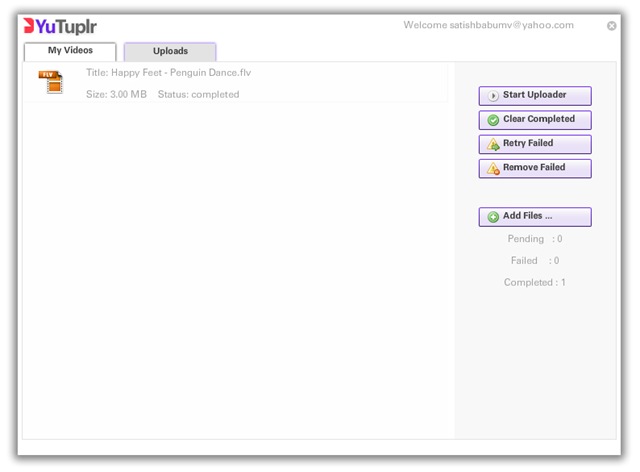The height and width of the screenshot is (472, 640).
Task: Click the Status: completed text
Action: (198, 95)
